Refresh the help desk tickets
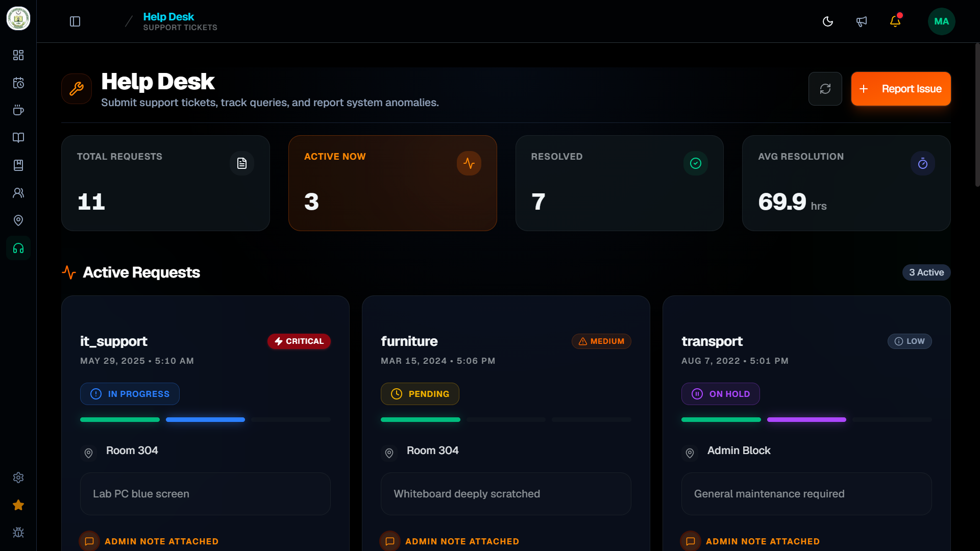The height and width of the screenshot is (551, 980). 825,89
